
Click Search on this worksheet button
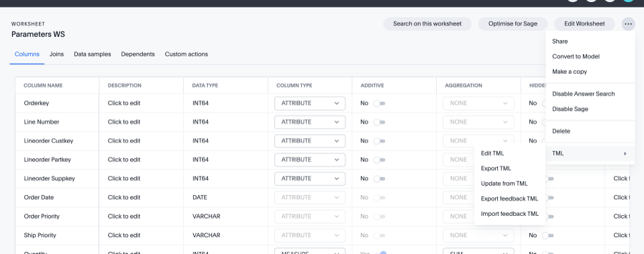427,24
